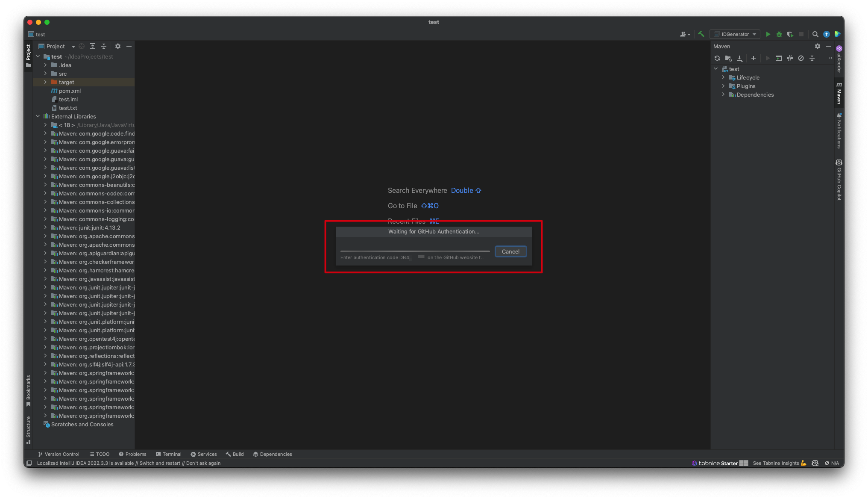Click the Build project hammer icon

701,34
